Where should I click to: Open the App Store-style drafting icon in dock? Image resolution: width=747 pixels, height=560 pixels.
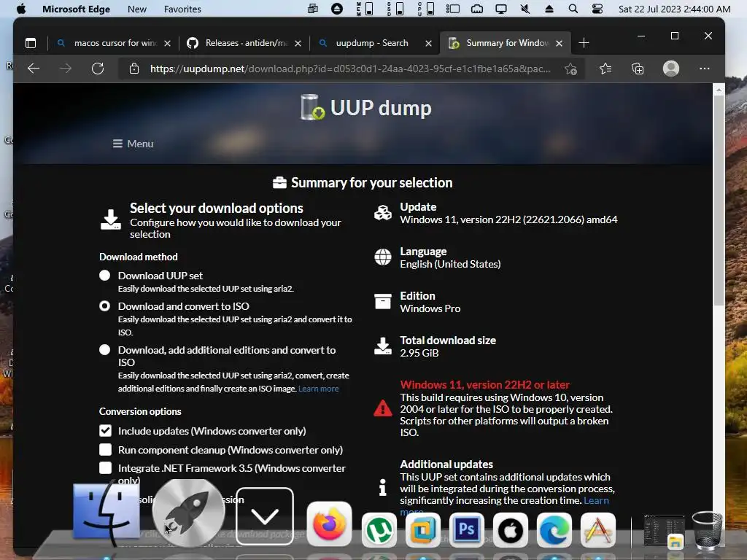tap(598, 530)
